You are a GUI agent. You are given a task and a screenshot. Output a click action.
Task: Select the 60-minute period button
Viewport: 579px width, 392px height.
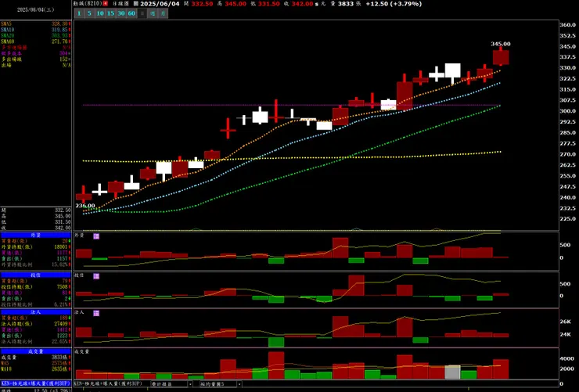[x=131, y=13]
